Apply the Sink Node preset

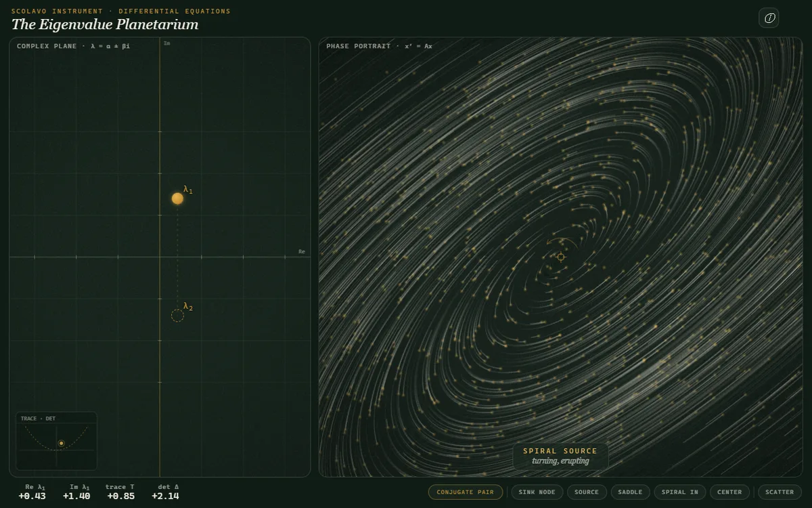click(537, 492)
